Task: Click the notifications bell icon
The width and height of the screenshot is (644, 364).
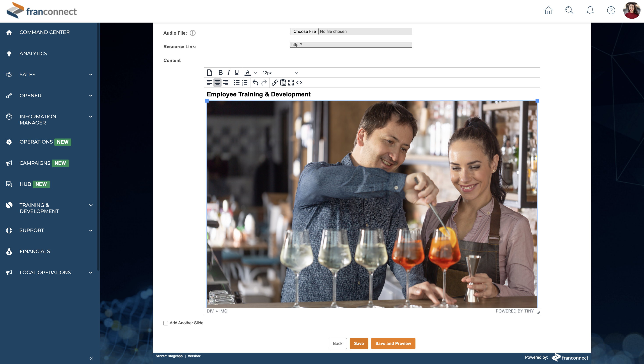Action: pyautogui.click(x=590, y=11)
